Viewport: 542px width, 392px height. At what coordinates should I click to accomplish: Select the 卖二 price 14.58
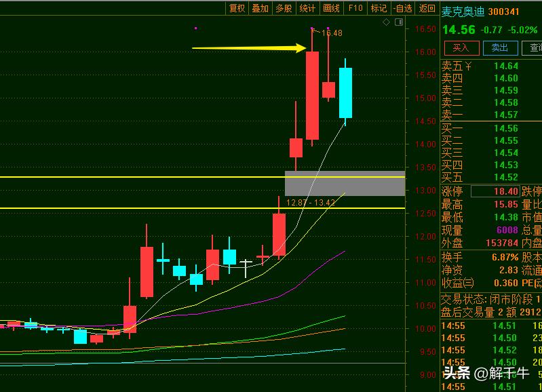[505, 102]
